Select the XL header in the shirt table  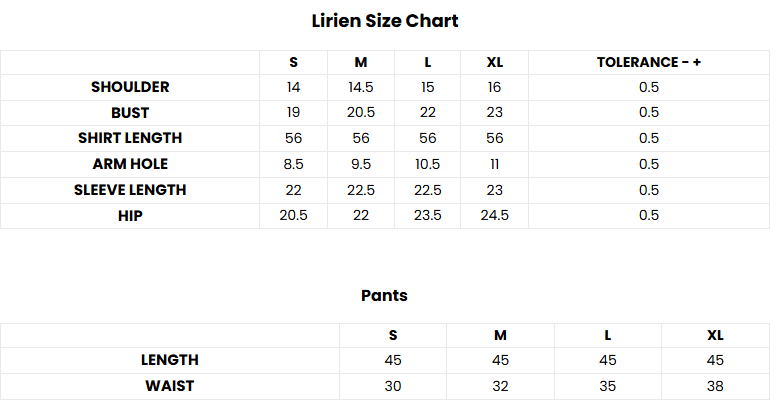(x=495, y=62)
